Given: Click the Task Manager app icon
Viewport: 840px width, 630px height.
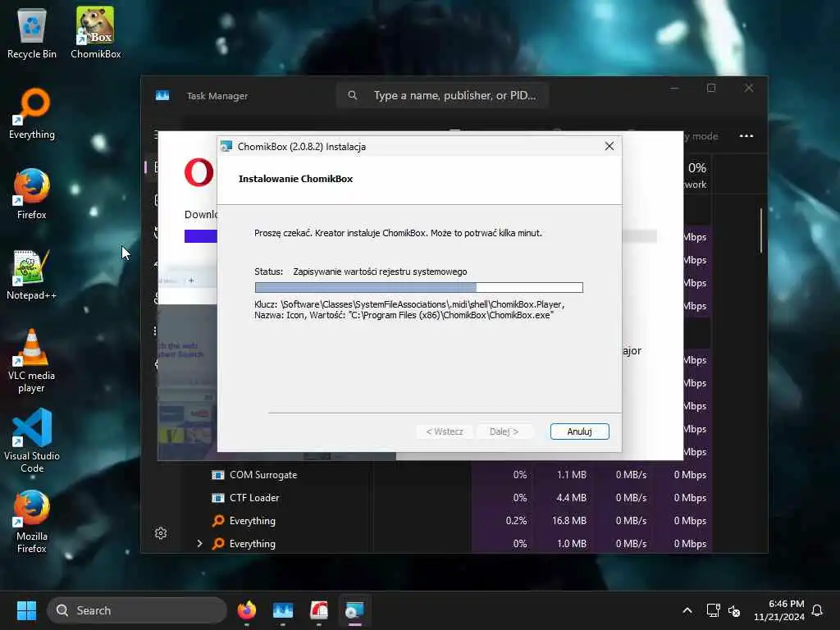Looking at the screenshot, I should tap(162, 95).
